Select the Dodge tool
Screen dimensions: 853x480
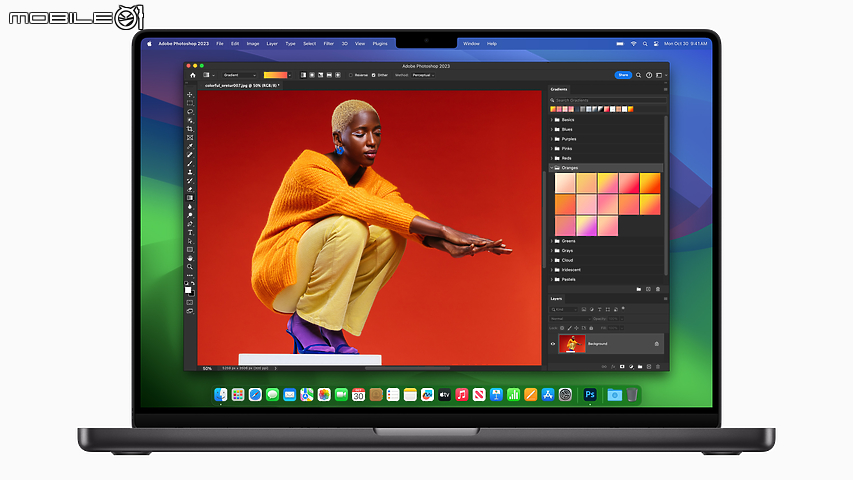190,216
